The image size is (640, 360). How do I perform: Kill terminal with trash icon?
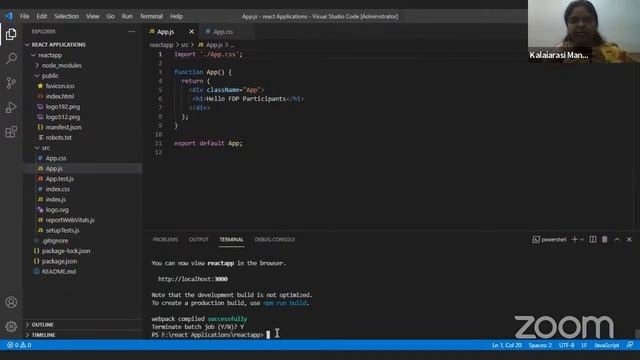click(x=604, y=240)
